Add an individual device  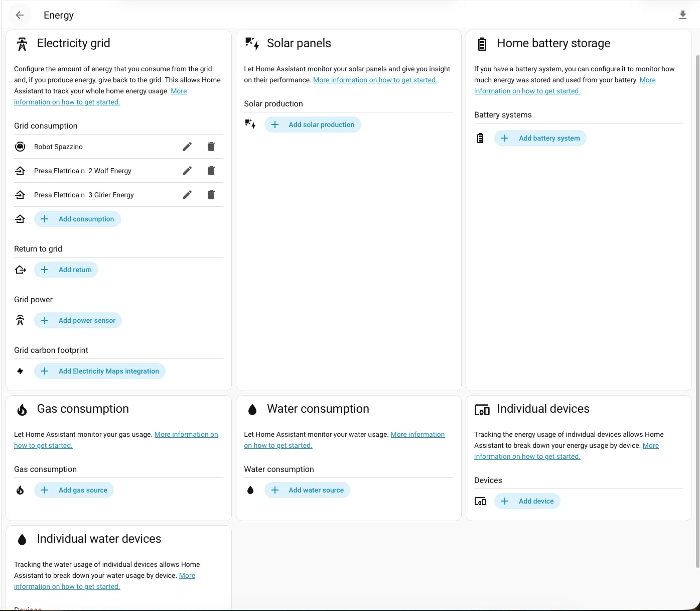(x=527, y=501)
